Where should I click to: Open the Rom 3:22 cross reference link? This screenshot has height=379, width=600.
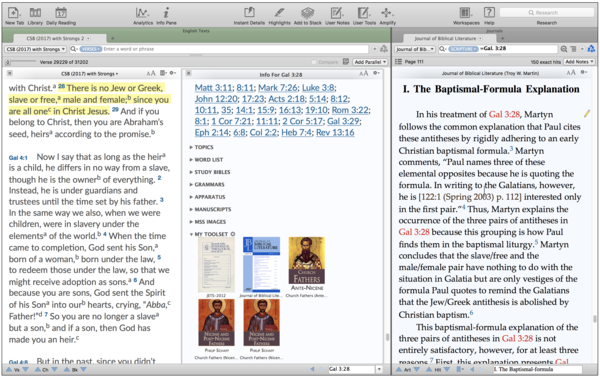tap(350, 110)
